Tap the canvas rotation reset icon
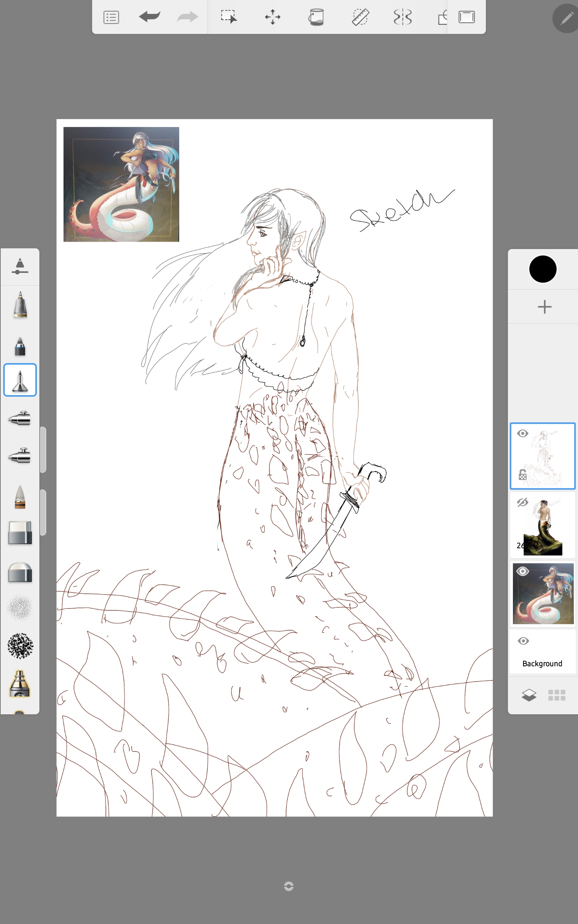 (289, 886)
